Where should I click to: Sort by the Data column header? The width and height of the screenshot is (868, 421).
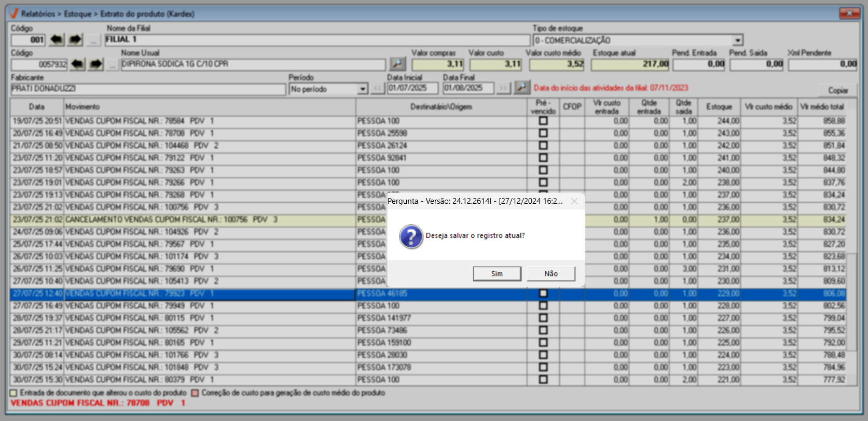click(x=37, y=107)
